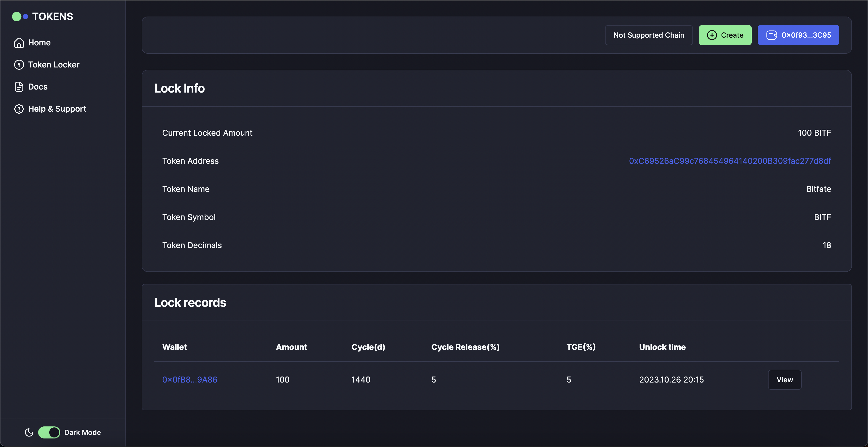Click the TOKENS logo dots
Screen dimensions: 868x447
[20, 16]
